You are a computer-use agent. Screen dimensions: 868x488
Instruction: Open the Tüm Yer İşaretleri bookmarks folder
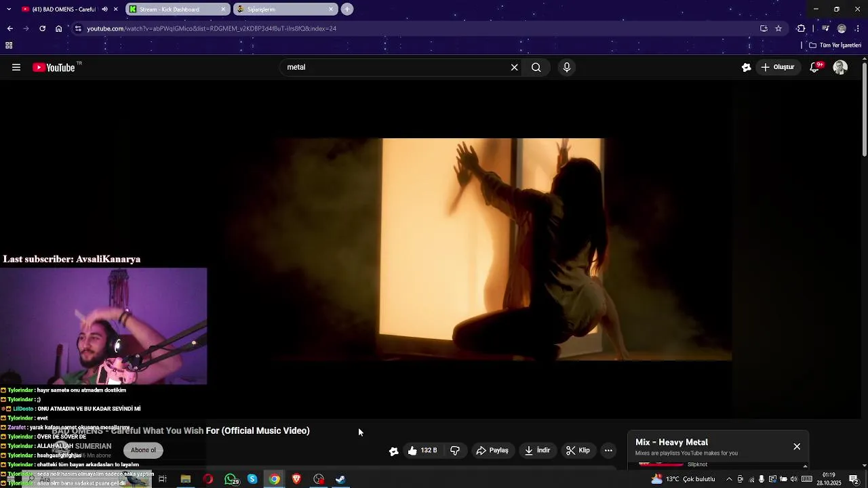835,45
